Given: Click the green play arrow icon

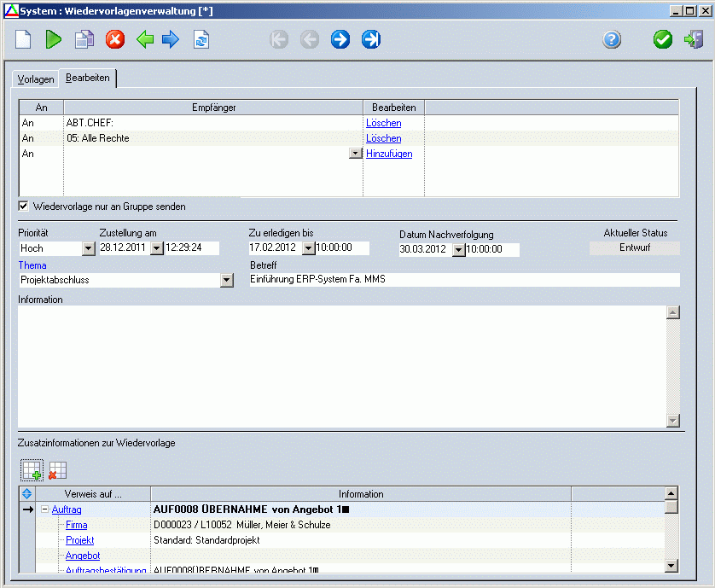Looking at the screenshot, I should tap(54, 39).
